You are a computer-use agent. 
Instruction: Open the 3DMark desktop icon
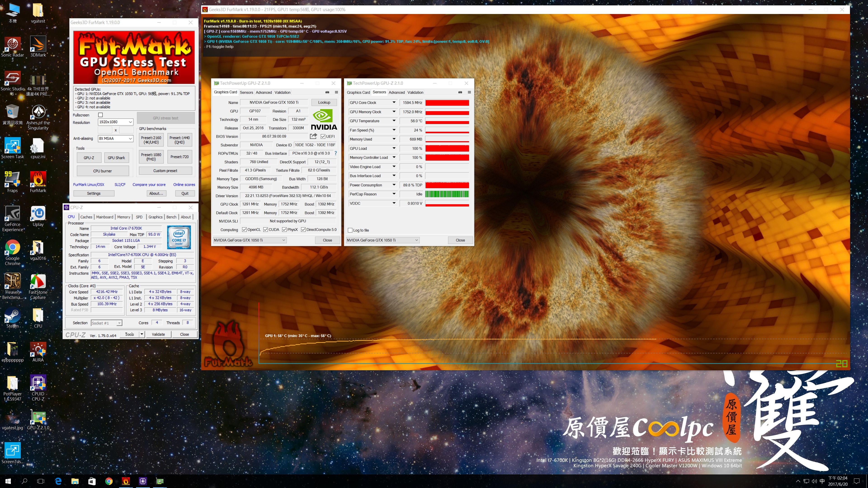tap(38, 47)
